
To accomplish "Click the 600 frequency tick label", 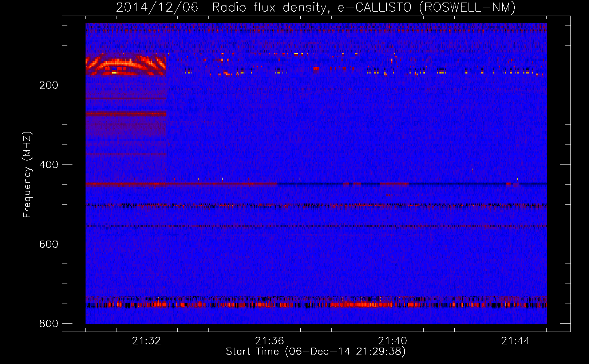I will pyautogui.click(x=49, y=244).
